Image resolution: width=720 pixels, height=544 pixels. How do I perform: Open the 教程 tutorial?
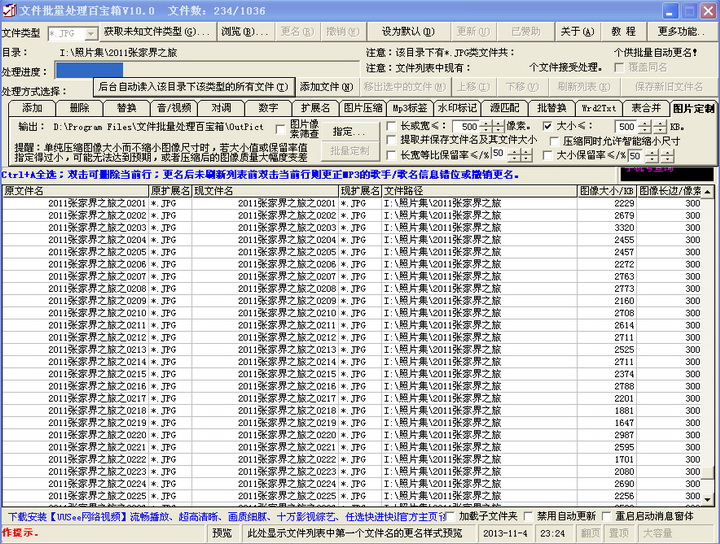coord(624,32)
